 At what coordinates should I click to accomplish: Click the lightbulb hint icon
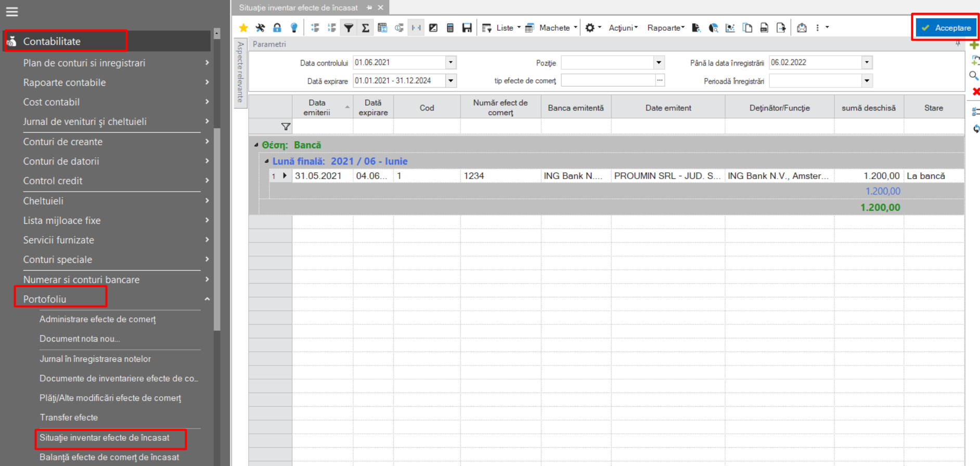coord(294,28)
